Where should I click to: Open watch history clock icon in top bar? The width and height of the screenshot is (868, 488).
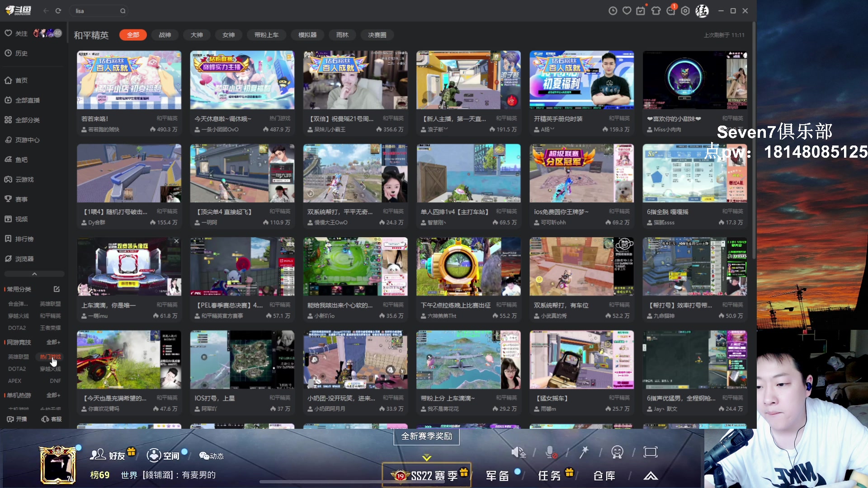click(613, 11)
